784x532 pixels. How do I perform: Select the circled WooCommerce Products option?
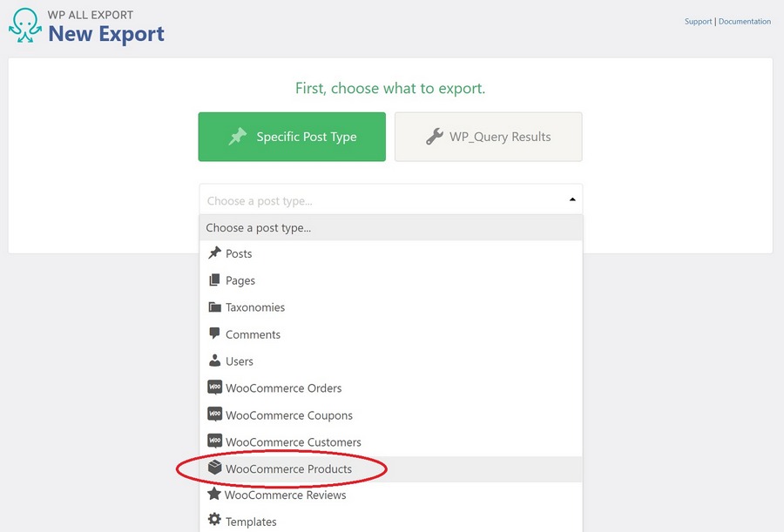tap(289, 468)
